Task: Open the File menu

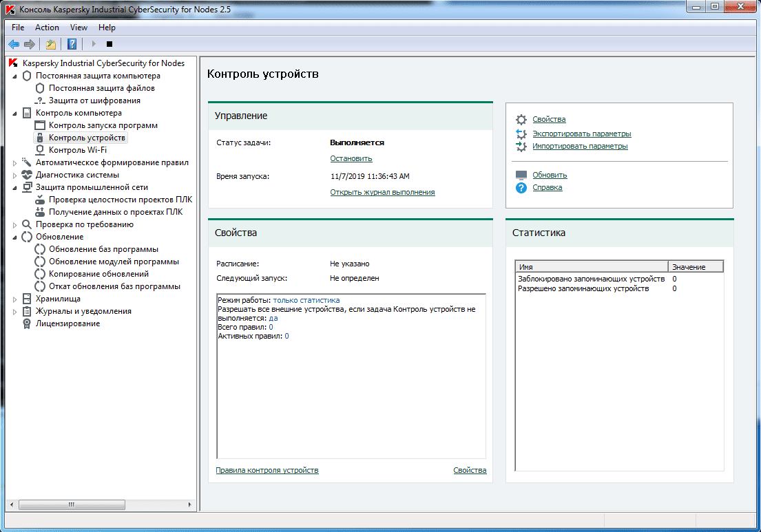Action: 18,28
